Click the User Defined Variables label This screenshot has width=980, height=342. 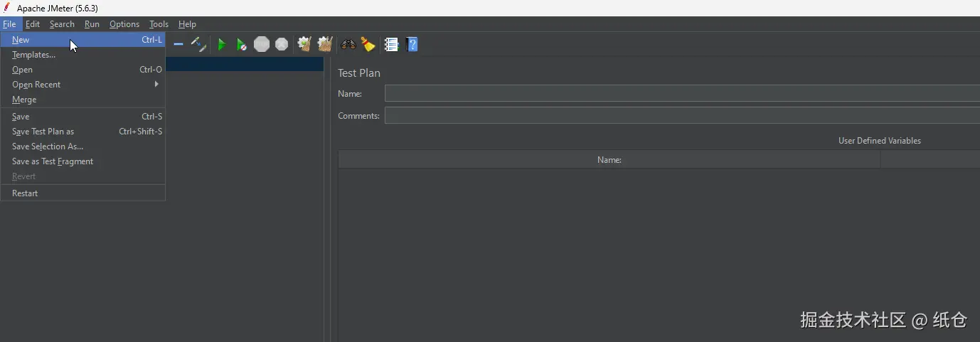880,141
